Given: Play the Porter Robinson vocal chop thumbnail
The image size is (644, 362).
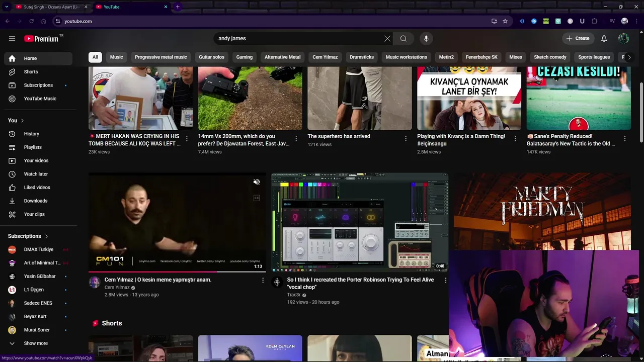Looking at the screenshot, I should click(x=360, y=222).
